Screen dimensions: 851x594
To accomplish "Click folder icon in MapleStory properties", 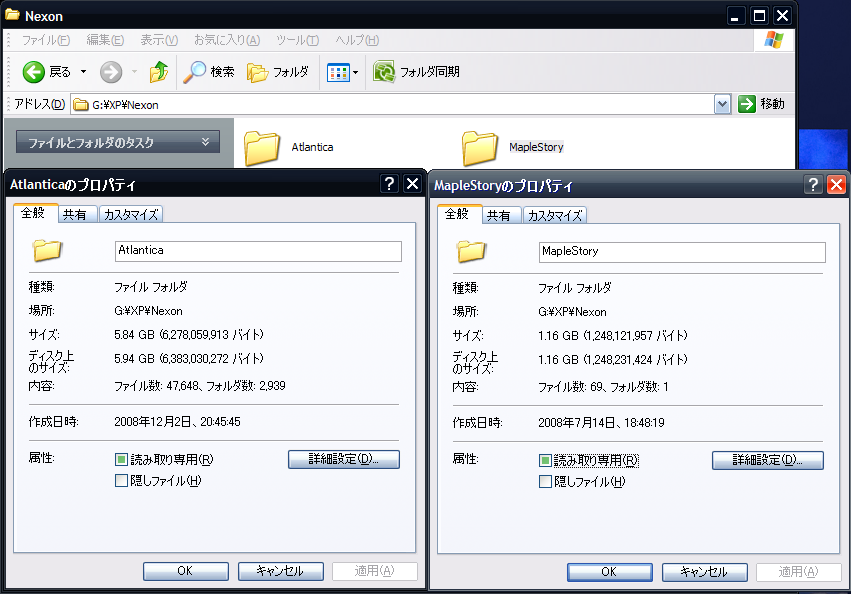I will tap(471, 251).
